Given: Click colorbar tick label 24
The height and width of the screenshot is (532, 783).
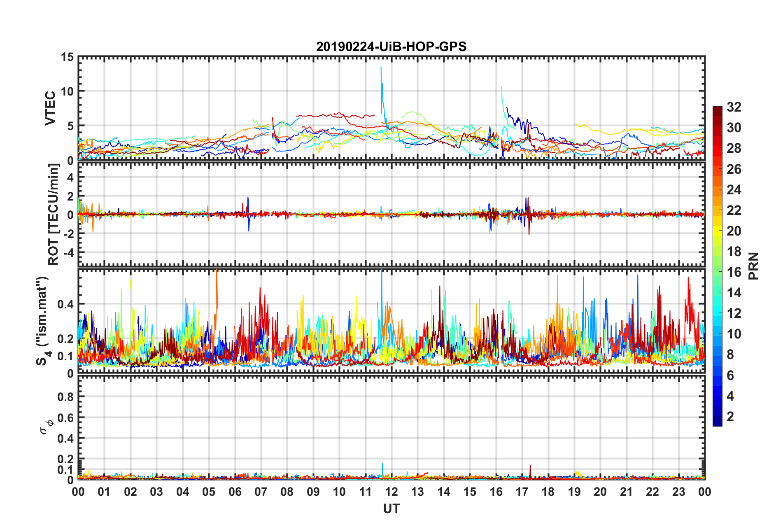Looking at the screenshot, I should coord(734,190).
